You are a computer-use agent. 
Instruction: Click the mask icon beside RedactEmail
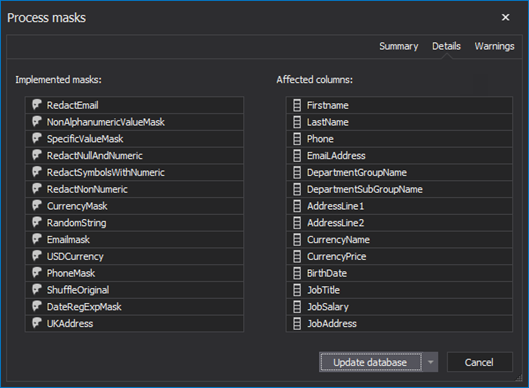(x=37, y=105)
